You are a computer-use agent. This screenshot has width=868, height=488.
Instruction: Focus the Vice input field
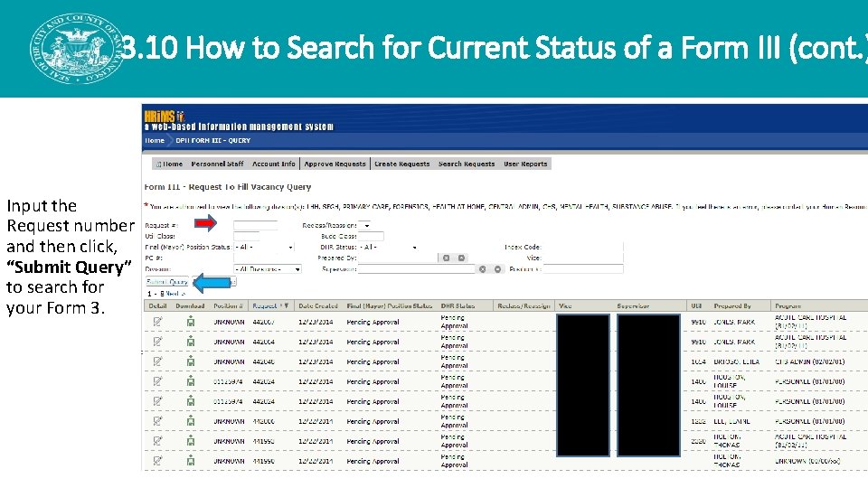click(583, 258)
